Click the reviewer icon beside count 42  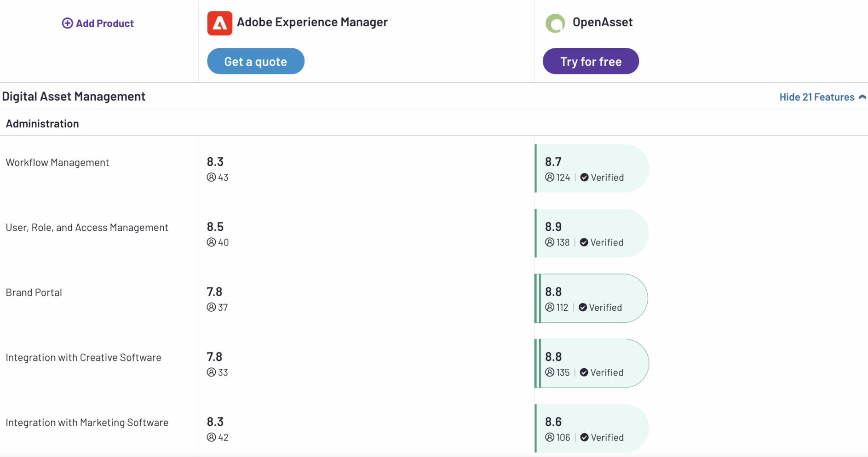pos(211,437)
